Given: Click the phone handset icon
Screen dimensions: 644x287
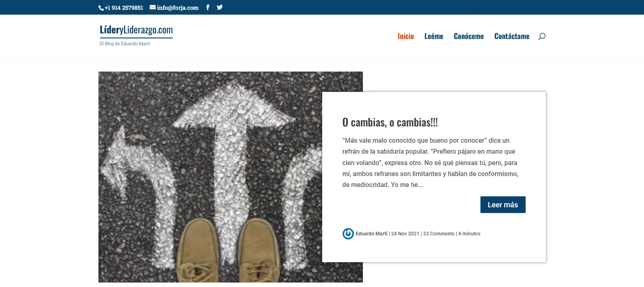Looking at the screenshot, I should [101, 8].
